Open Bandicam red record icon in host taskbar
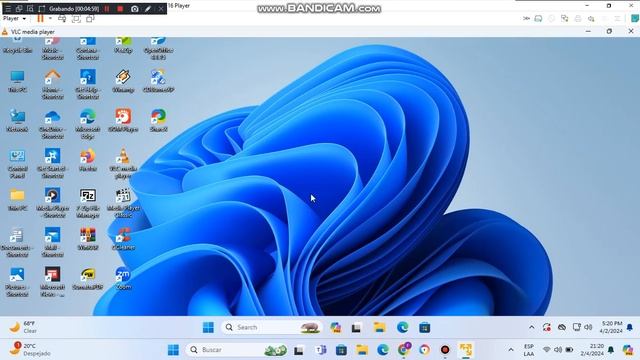Viewport: 640px width, 360px height. (445, 350)
